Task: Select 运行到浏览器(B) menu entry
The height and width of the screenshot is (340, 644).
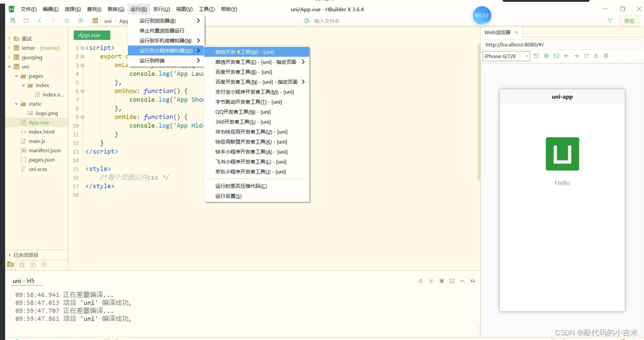Action: [166, 21]
